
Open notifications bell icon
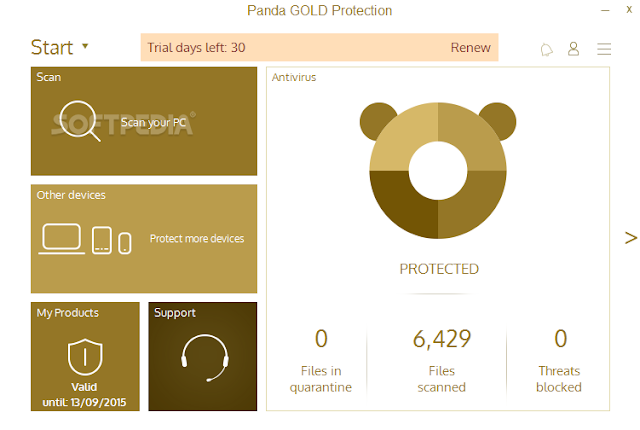click(x=546, y=48)
